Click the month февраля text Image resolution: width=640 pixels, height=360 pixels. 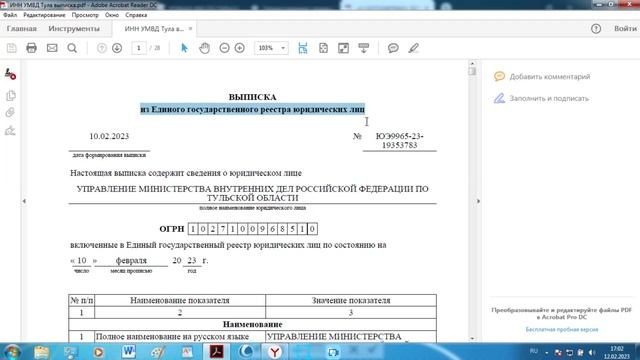pyautogui.click(x=131, y=260)
